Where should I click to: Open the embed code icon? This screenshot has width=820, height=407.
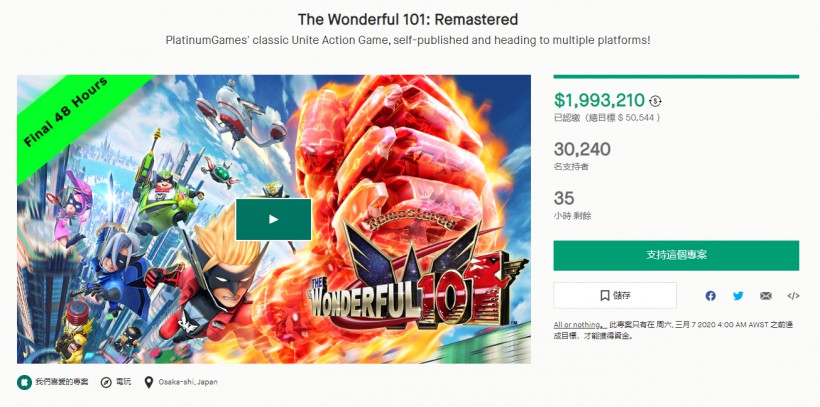[793, 296]
